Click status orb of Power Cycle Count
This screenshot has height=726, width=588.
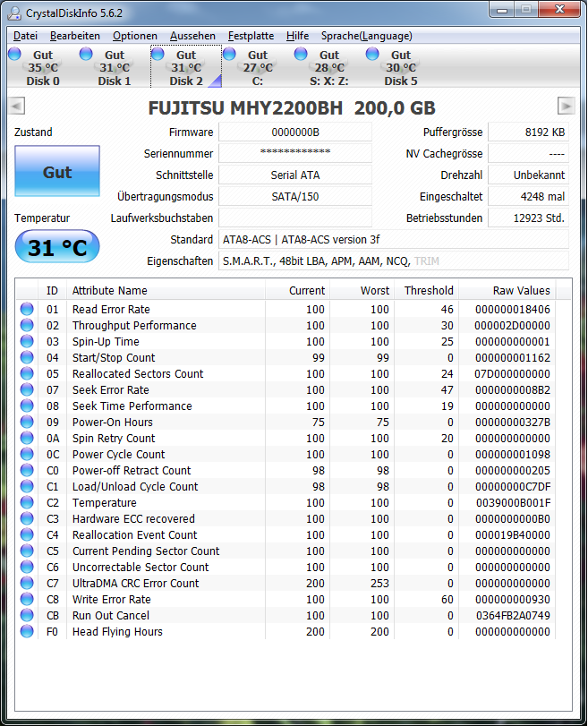27,454
